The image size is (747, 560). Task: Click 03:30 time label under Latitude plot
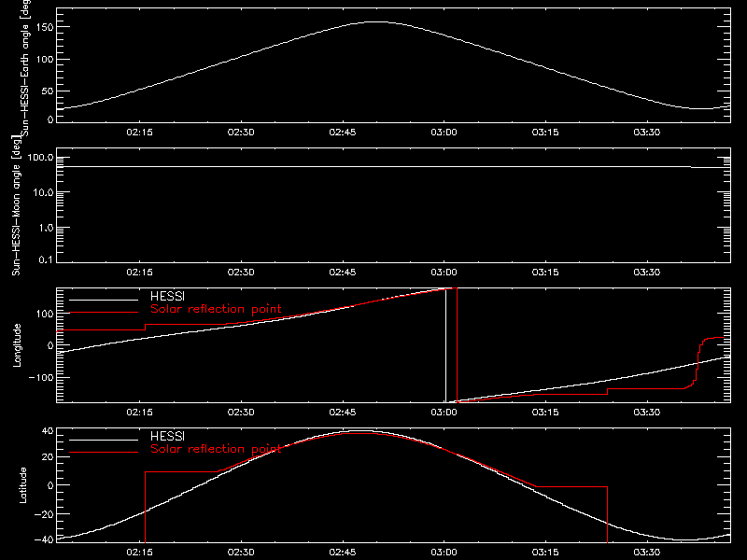(647, 553)
